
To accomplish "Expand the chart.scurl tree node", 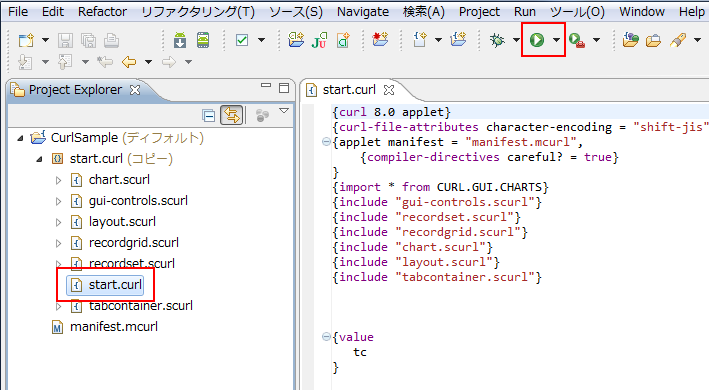I will (58, 180).
